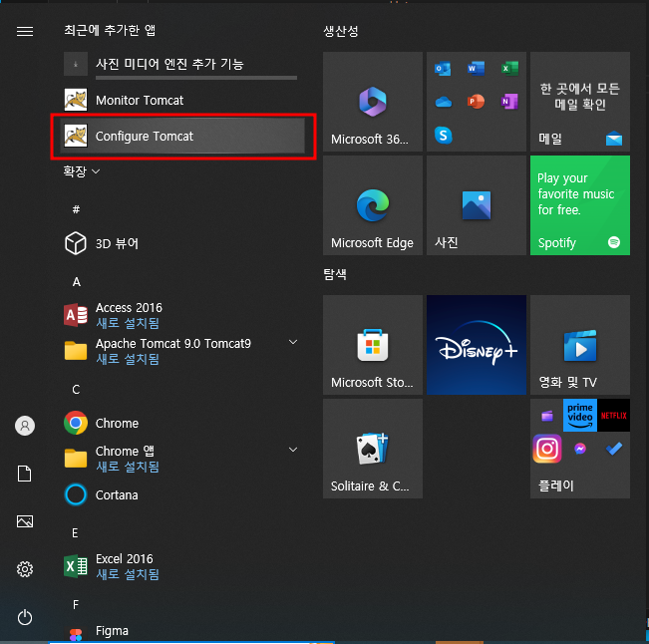Click the 생산성 group heading

(341, 31)
